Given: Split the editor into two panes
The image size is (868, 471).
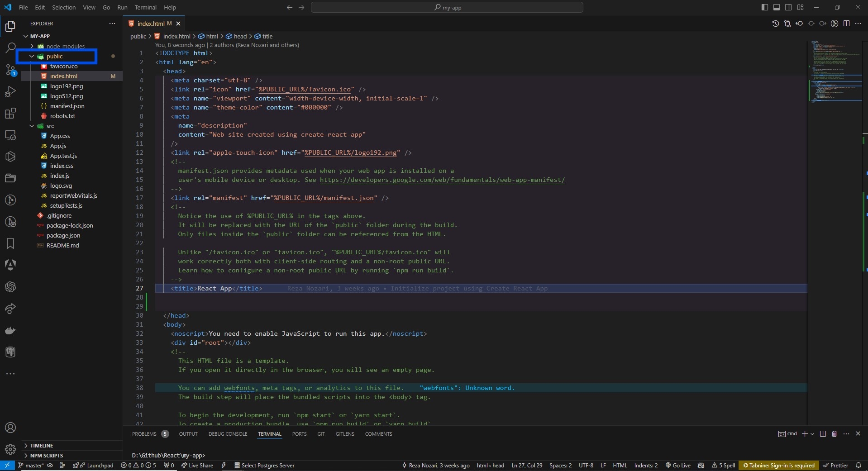Looking at the screenshot, I should (x=847, y=24).
